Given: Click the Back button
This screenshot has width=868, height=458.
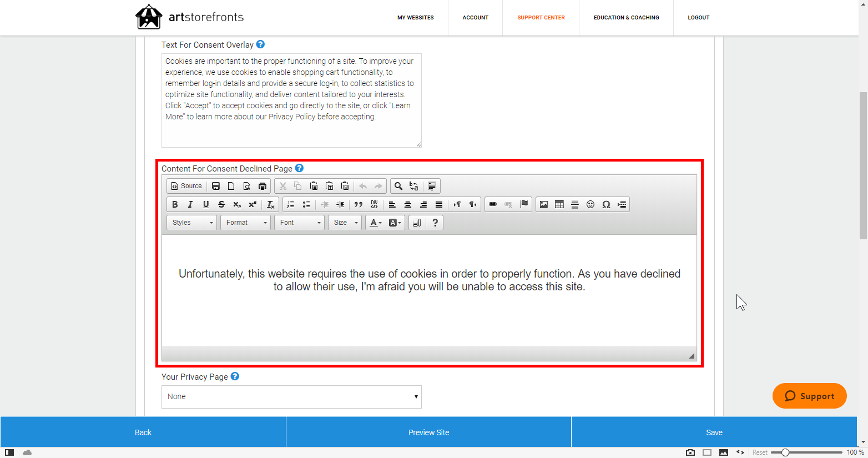Looking at the screenshot, I should [143, 432].
